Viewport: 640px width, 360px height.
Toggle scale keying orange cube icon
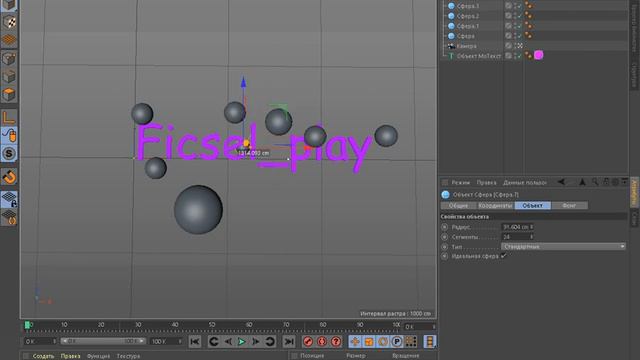tap(369, 342)
